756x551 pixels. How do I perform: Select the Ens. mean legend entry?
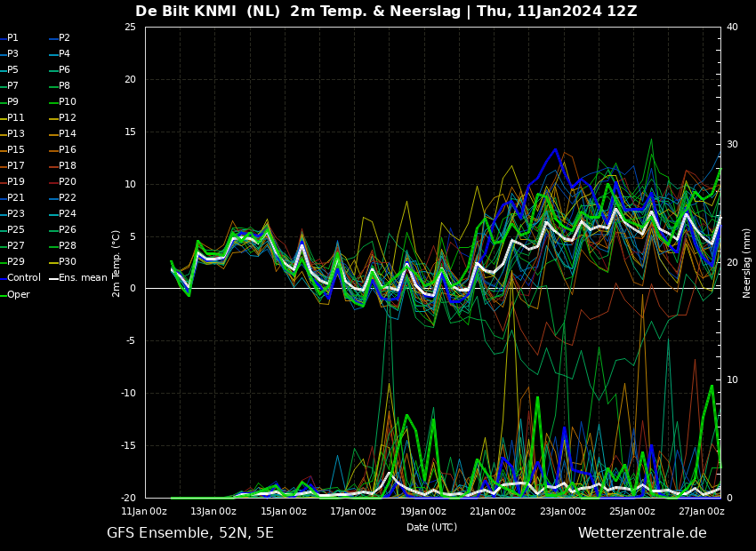coord(78,277)
